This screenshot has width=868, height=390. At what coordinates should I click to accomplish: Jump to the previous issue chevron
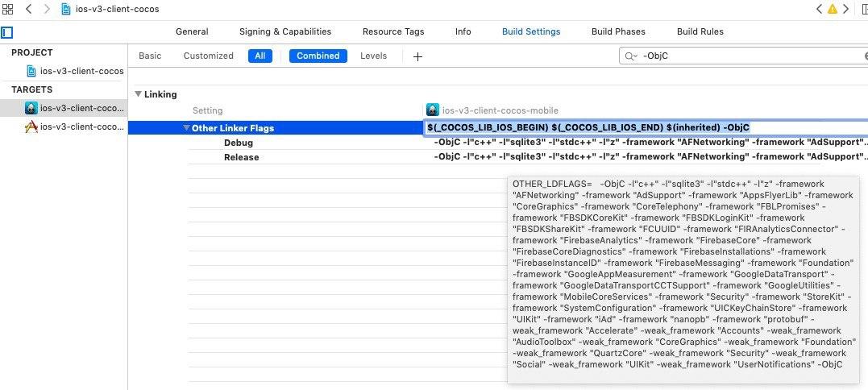click(x=820, y=9)
